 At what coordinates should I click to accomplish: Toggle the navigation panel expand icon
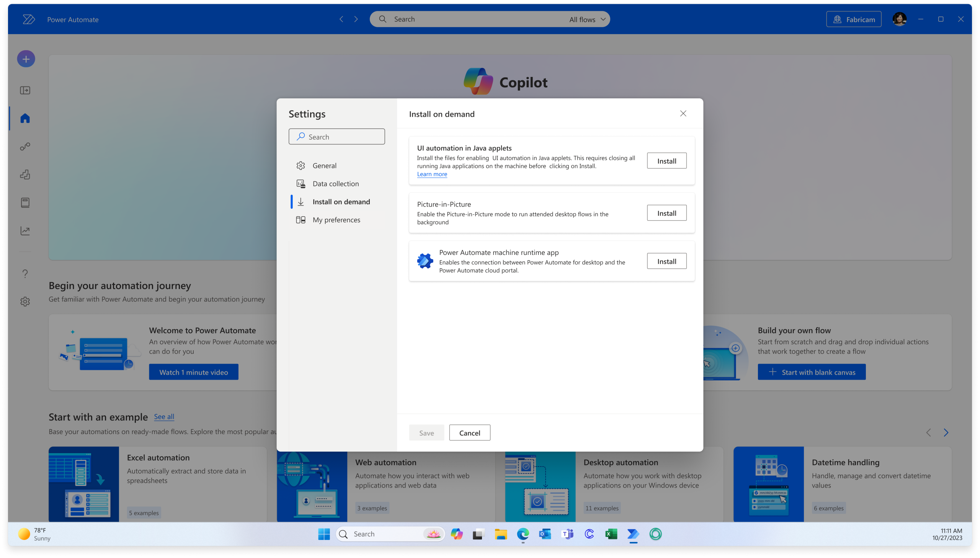pyautogui.click(x=25, y=90)
